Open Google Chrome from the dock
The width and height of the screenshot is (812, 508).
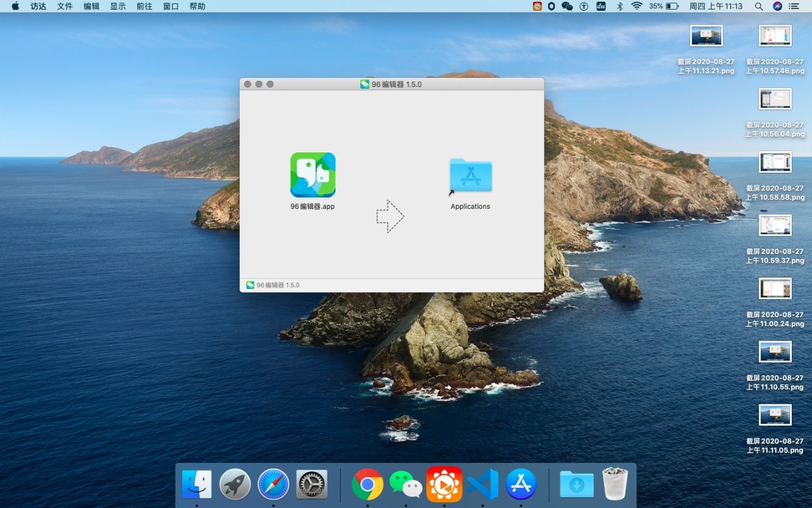(x=367, y=485)
